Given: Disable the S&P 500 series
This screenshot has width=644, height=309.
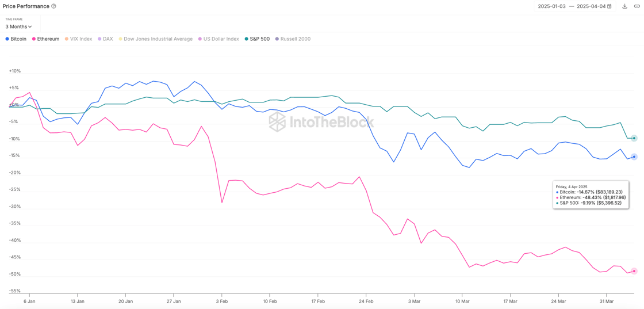Looking at the screenshot, I should coord(258,39).
